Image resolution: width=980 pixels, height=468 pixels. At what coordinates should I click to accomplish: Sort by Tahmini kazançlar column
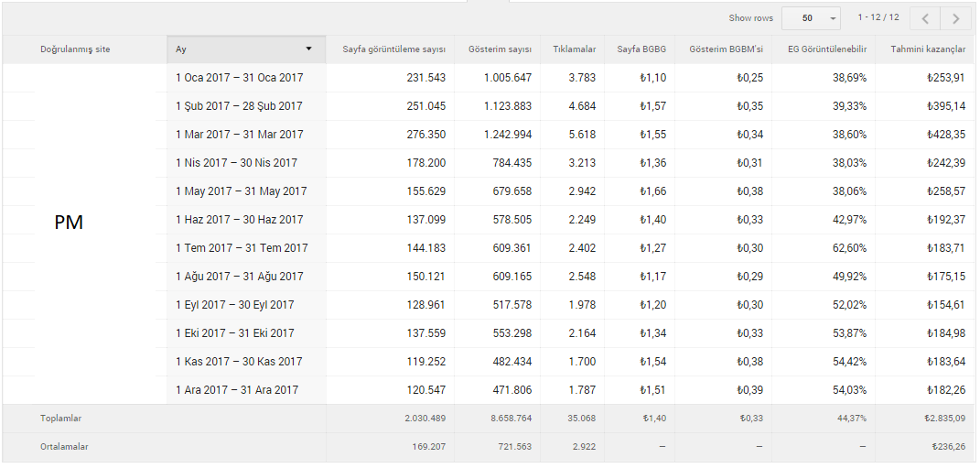(929, 49)
